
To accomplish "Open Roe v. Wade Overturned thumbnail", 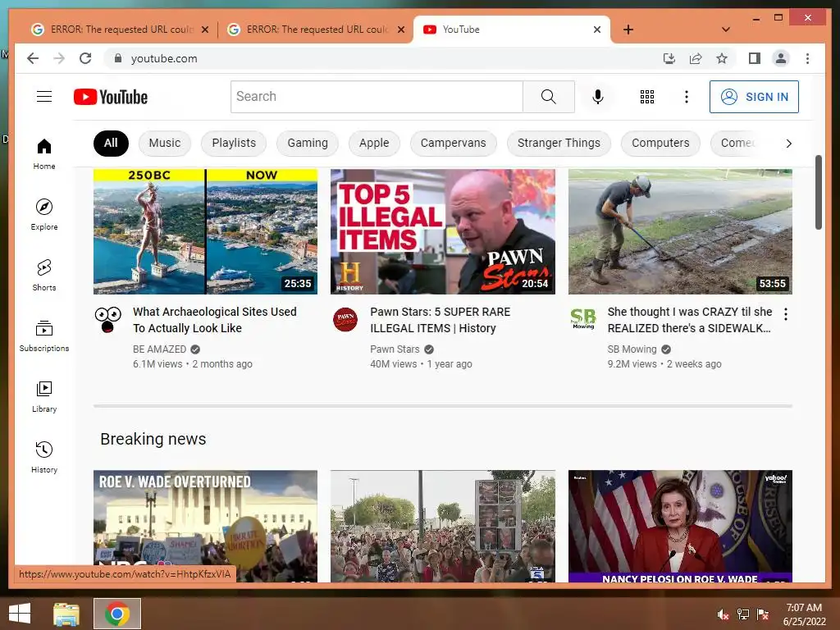I will pos(205,526).
